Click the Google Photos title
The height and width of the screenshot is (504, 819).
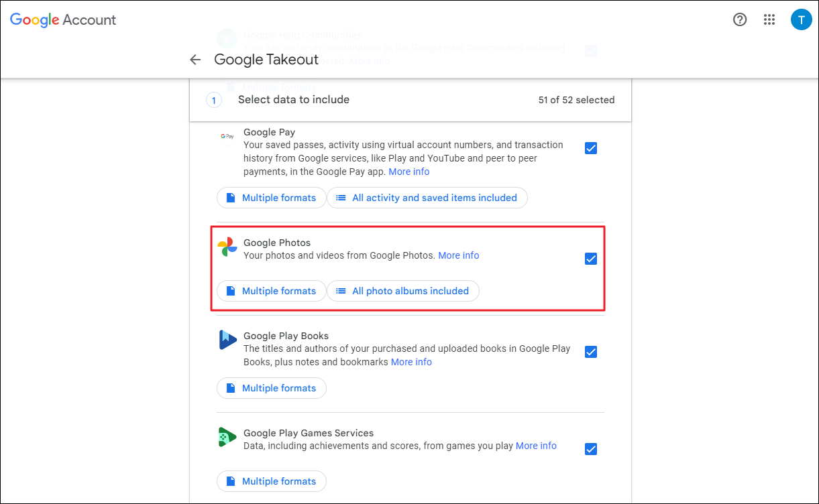click(x=277, y=243)
